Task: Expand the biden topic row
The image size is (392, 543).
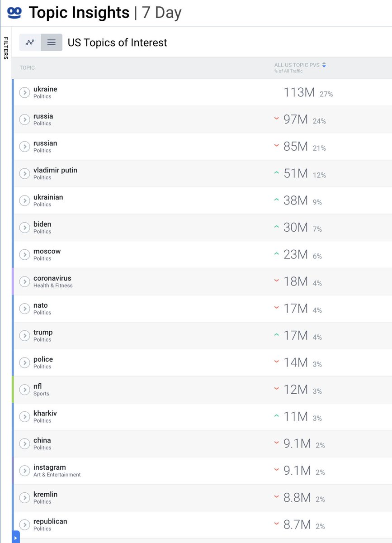Action: point(24,228)
